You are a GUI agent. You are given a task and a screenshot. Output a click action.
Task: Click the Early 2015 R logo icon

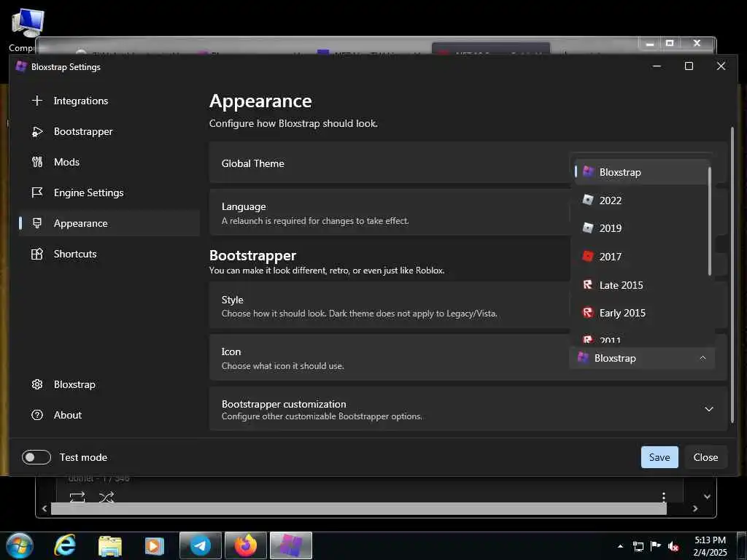click(588, 313)
